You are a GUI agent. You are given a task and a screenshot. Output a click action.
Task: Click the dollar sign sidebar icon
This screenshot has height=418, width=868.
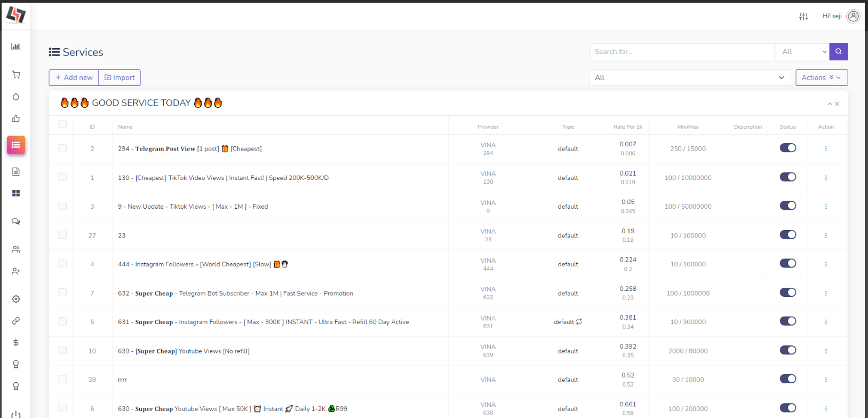pos(16,343)
